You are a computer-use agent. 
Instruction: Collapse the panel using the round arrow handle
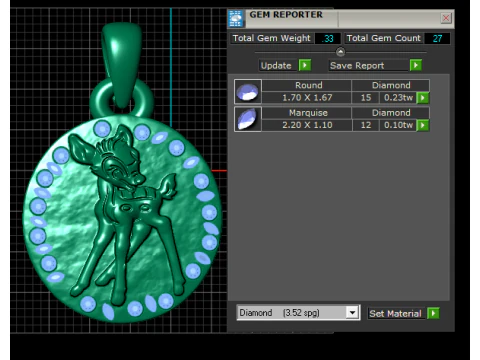[x=340, y=52]
